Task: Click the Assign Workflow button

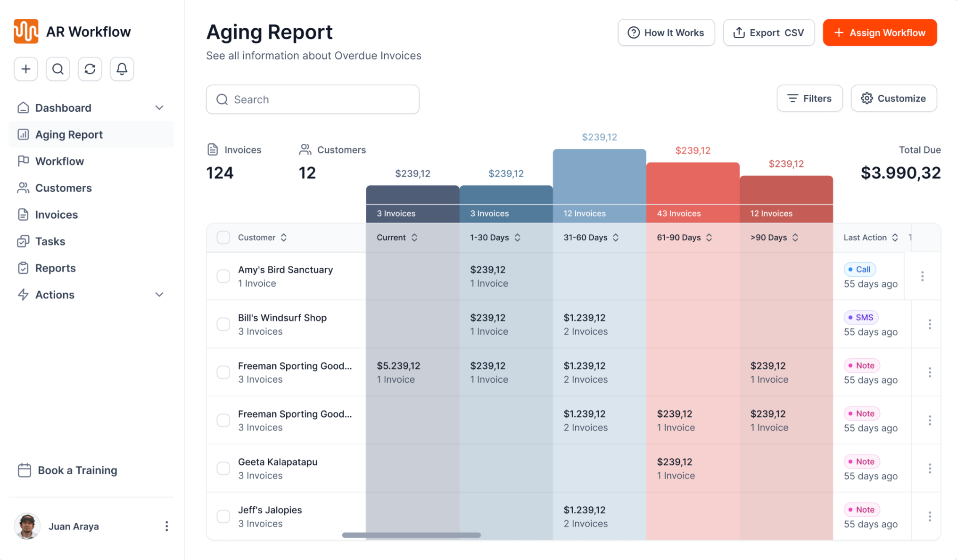Action: [x=880, y=33]
